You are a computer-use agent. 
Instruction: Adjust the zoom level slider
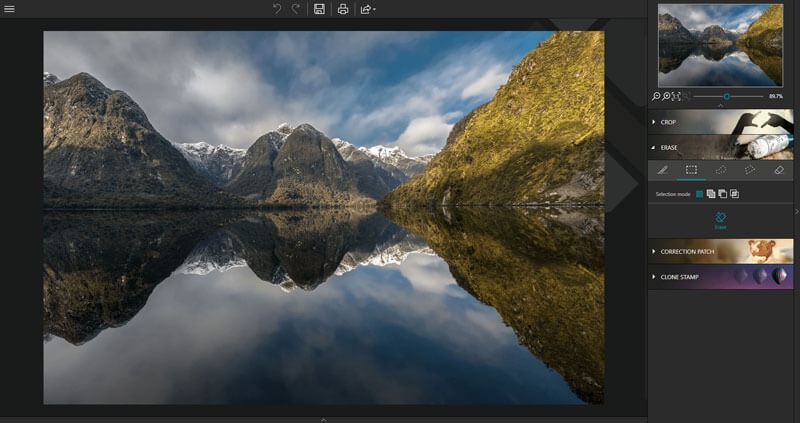coord(727,96)
